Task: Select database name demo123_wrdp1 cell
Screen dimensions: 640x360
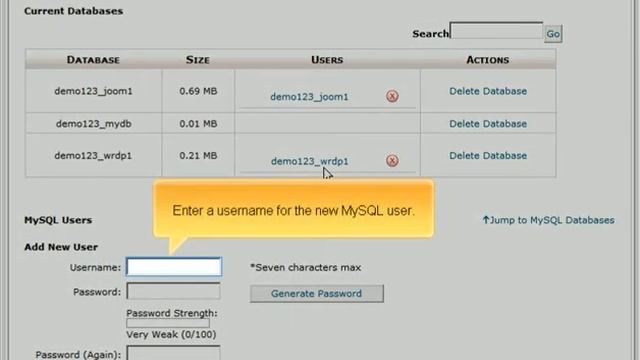Action: (x=93, y=156)
